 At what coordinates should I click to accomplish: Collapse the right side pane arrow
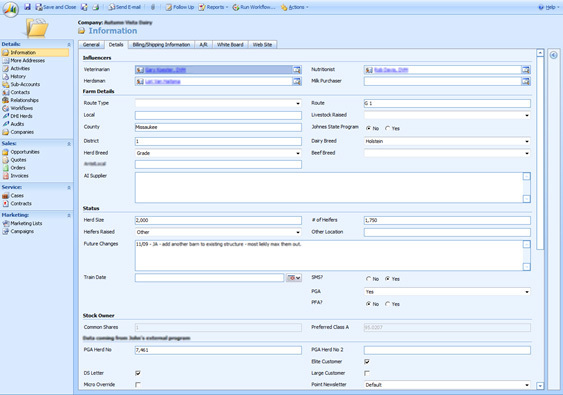pyautogui.click(x=554, y=55)
